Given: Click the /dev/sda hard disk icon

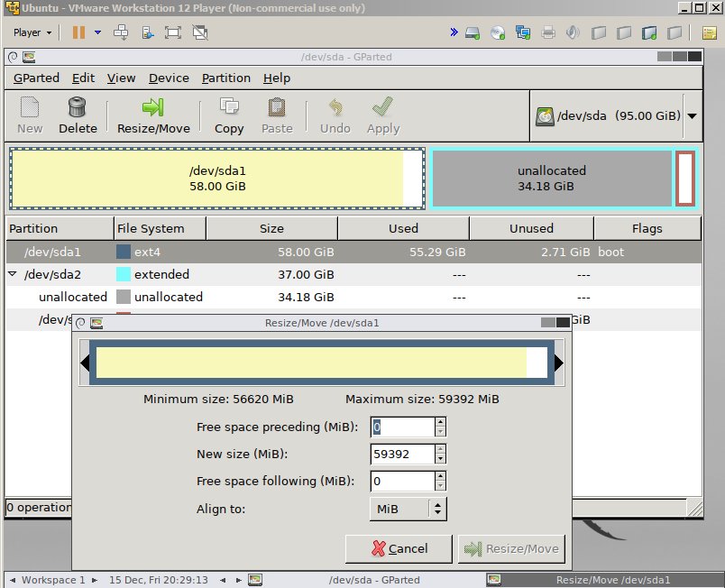Looking at the screenshot, I should 545,116.
